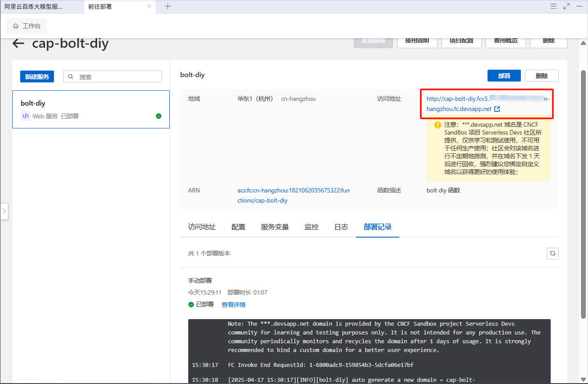The height and width of the screenshot is (384, 588).
Task: Click the search magnifier icon
Action: coord(72,77)
